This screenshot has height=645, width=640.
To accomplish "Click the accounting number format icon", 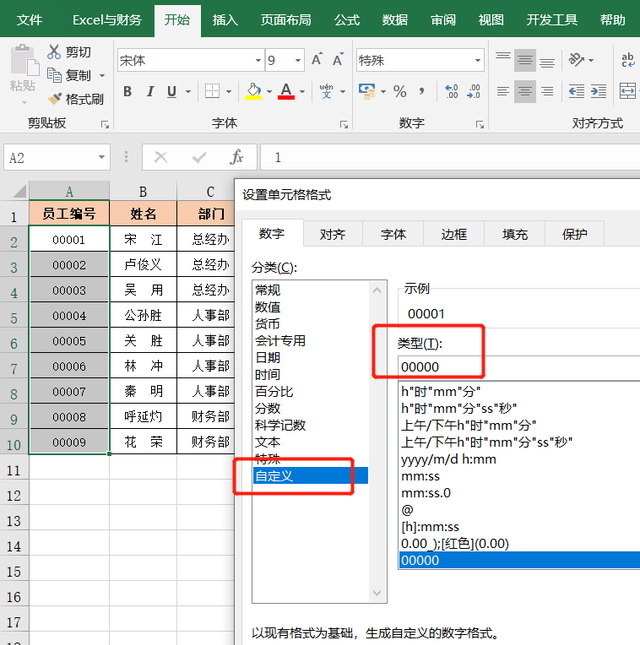I will pyautogui.click(x=367, y=91).
